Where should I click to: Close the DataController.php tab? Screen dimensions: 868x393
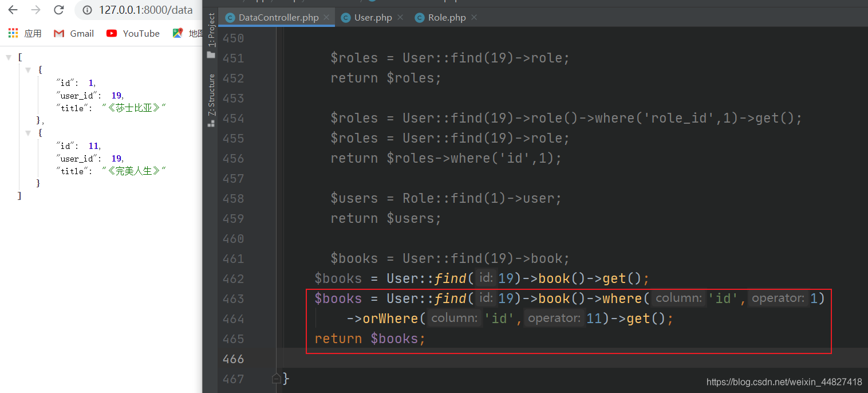click(326, 18)
